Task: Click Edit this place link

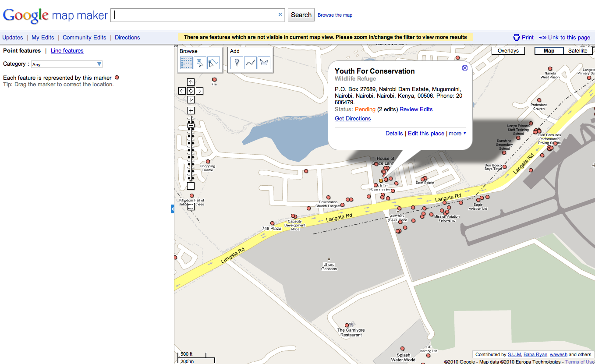Action: (426, 134)
